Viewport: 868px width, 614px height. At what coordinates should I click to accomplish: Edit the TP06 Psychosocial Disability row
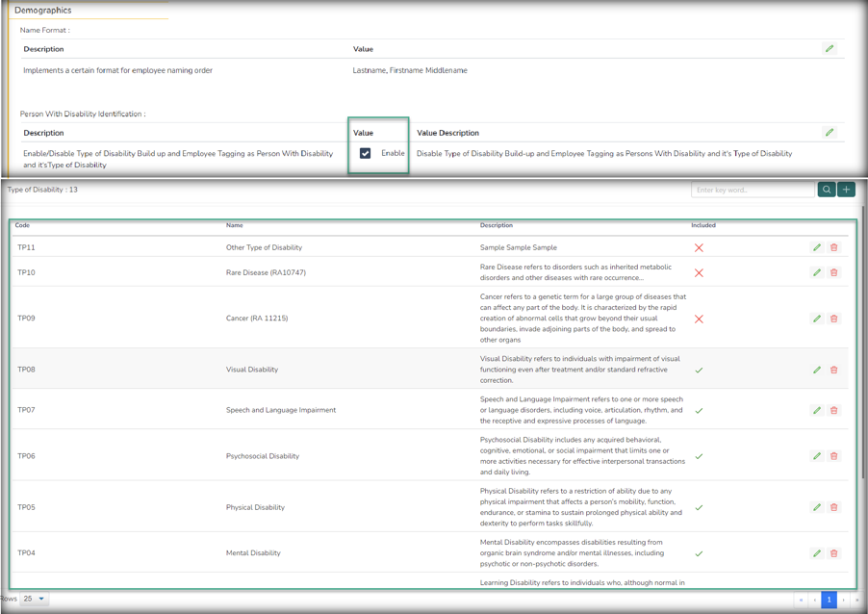coord(817,456)
